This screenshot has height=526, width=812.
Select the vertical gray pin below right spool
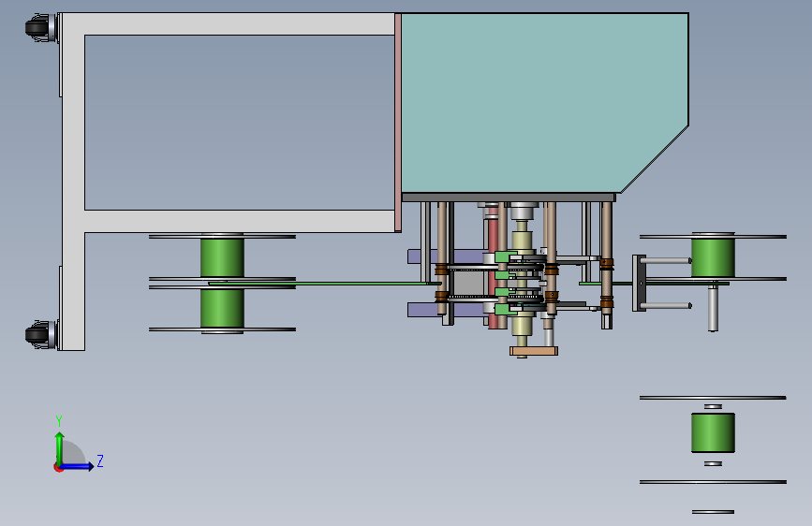[x=713, y=309]
